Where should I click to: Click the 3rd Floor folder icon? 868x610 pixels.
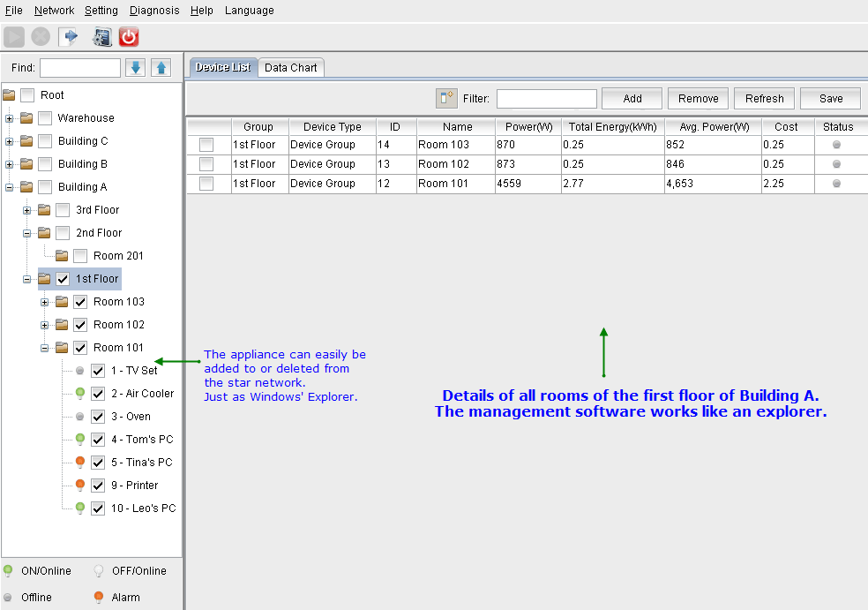click(x=44, y=210)
